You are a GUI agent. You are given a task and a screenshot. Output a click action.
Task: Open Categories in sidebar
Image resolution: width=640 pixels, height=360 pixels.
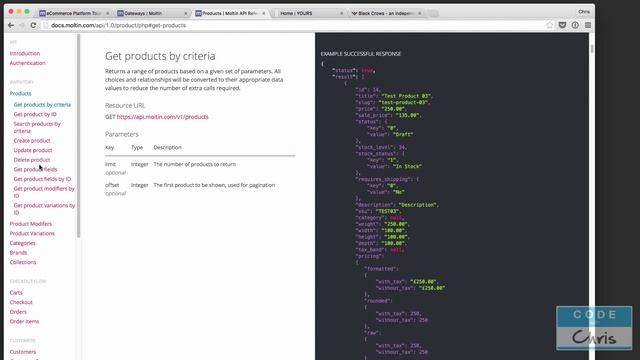coord(22,243)
